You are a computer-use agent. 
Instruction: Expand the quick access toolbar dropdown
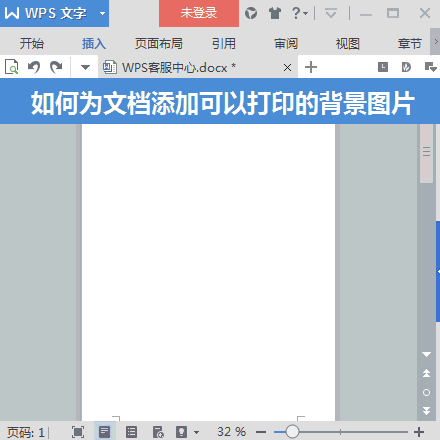click(85, 67)
